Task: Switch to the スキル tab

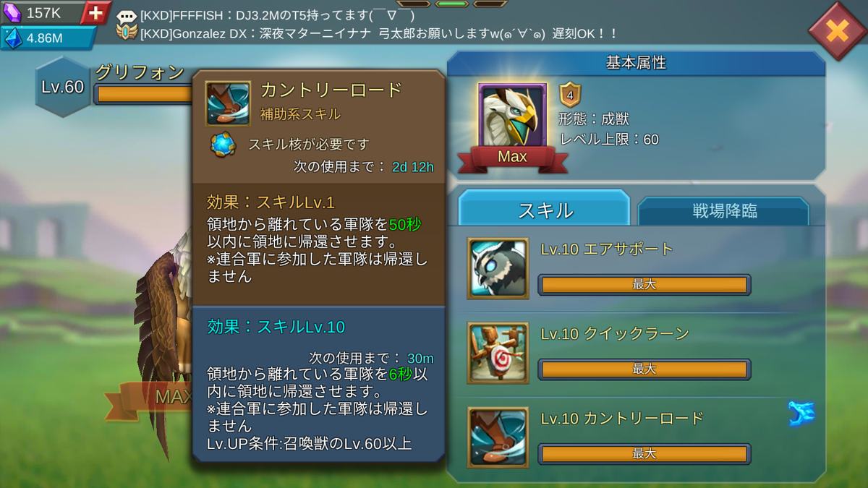Action: coord(544,210)
